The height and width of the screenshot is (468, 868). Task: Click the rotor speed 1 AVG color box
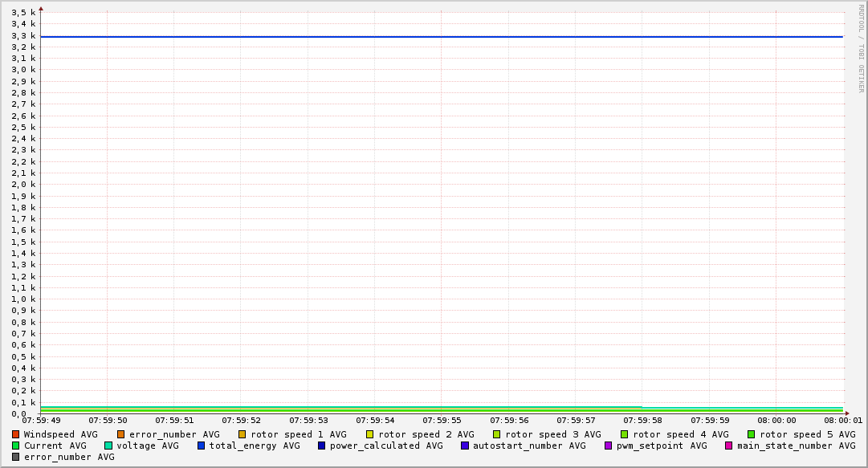(242, 434)
